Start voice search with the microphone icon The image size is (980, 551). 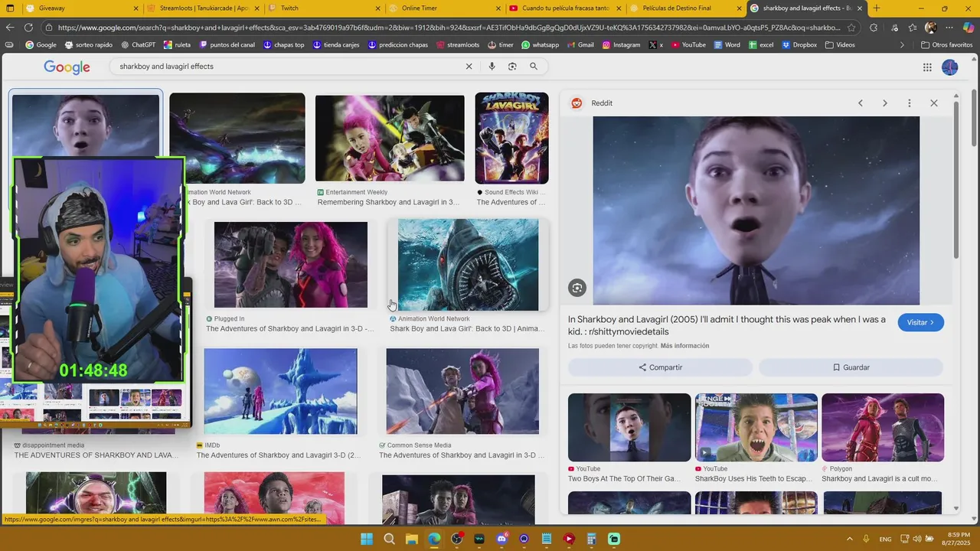click(x=492, y=67)
